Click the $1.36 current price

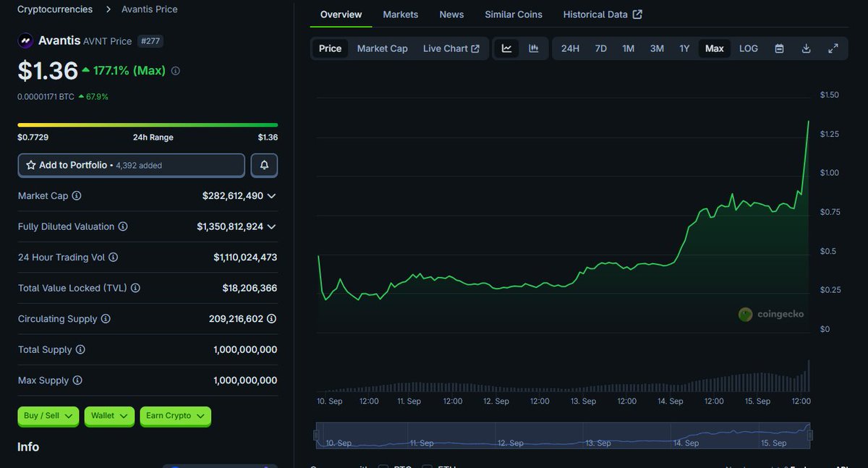click(48, 70)
